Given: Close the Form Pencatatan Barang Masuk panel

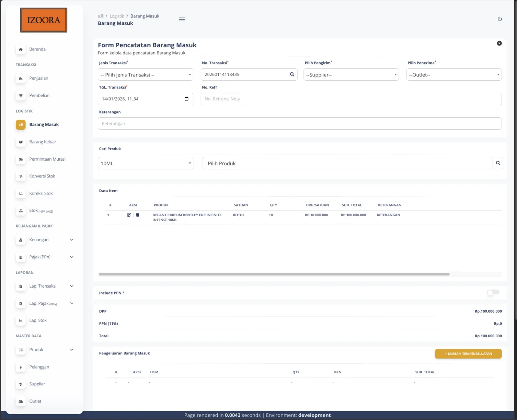Looking at the screenshot, I should [x=499, y=43].
